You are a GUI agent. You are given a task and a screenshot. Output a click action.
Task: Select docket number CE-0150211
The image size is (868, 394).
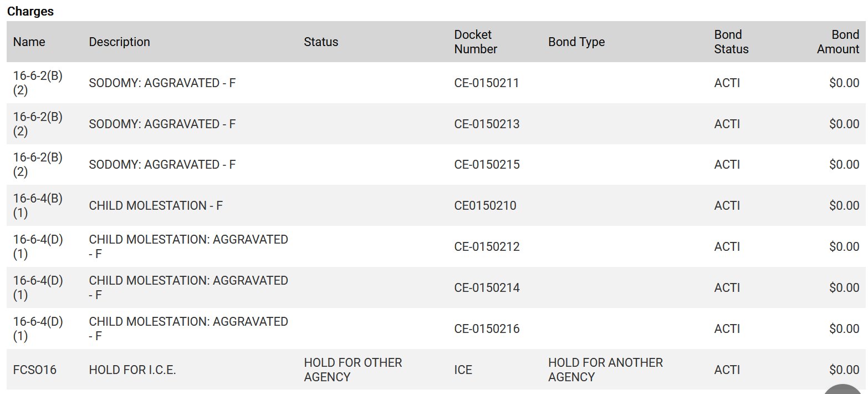point(487,83)
